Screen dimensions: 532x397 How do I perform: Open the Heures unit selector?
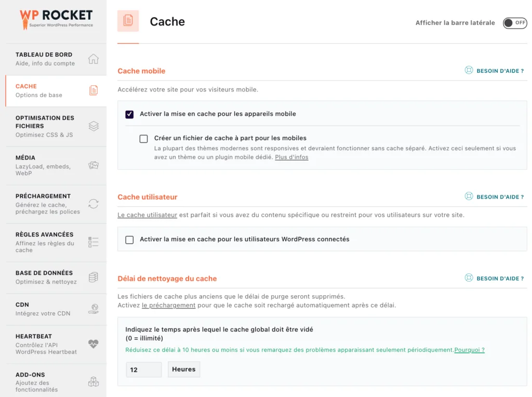pos(184,369)
